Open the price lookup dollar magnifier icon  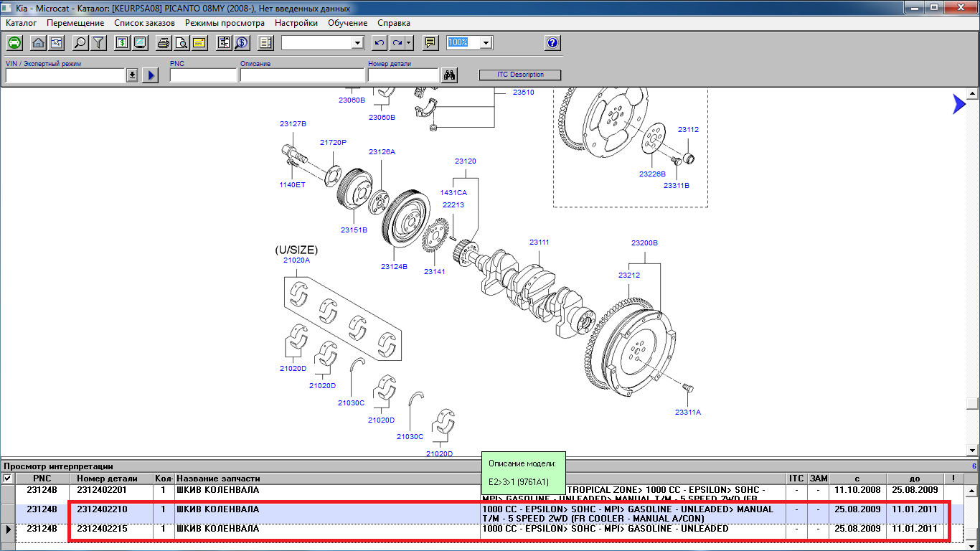coord(241,43)
